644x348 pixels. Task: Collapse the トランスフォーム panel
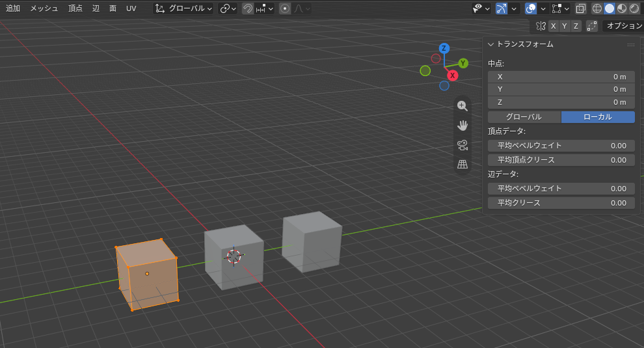pos(490,44)
